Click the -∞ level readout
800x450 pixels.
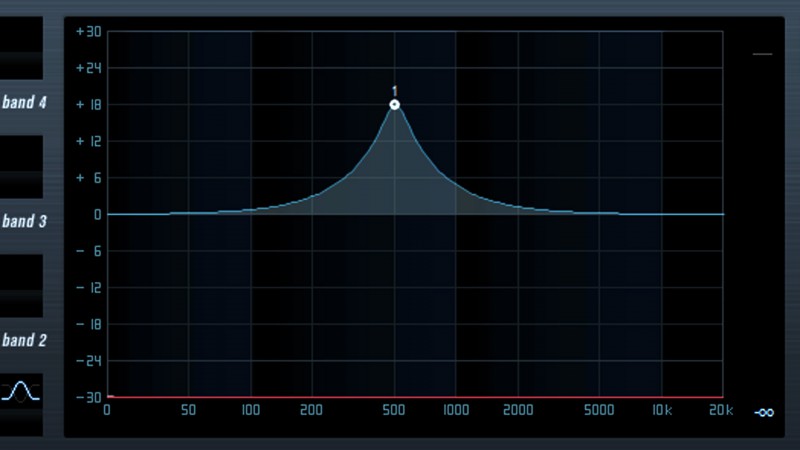(764, 412)
